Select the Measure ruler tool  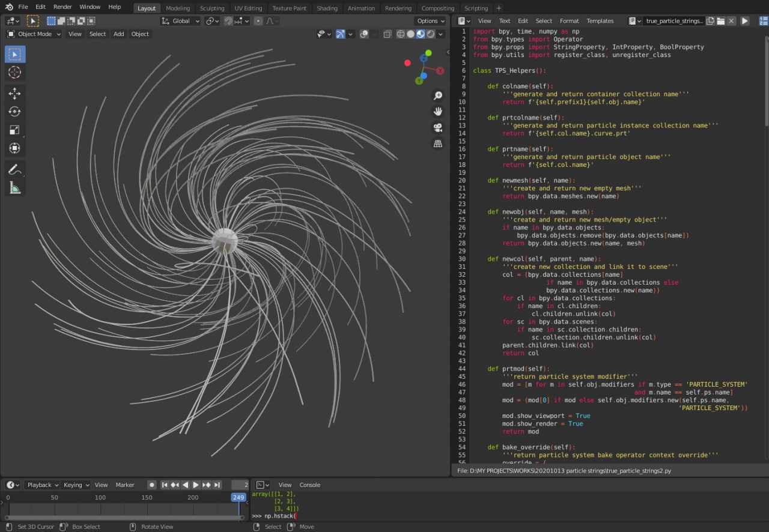(14, 189)
